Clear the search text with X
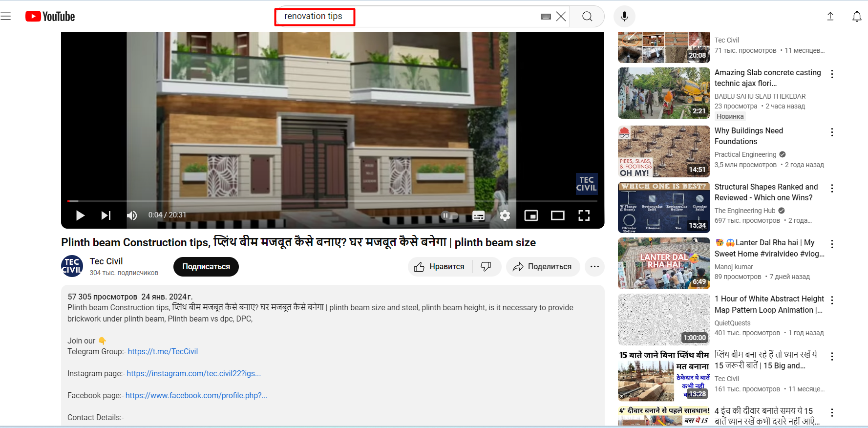This screenshot has height=428, width=868. (x=561, y=17)
